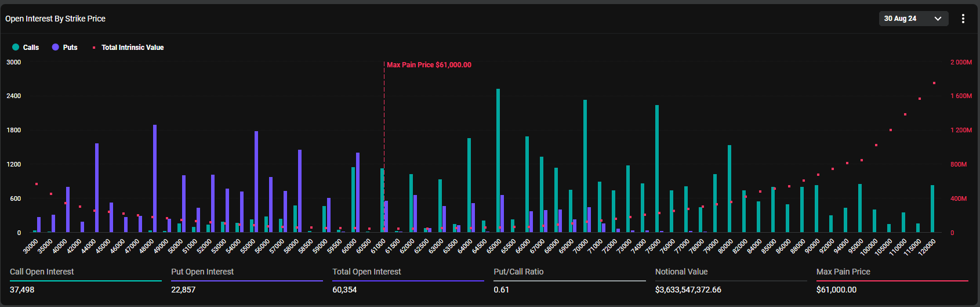
Task: Click the Puts bar at strike 58000
Action: point(300,191)
